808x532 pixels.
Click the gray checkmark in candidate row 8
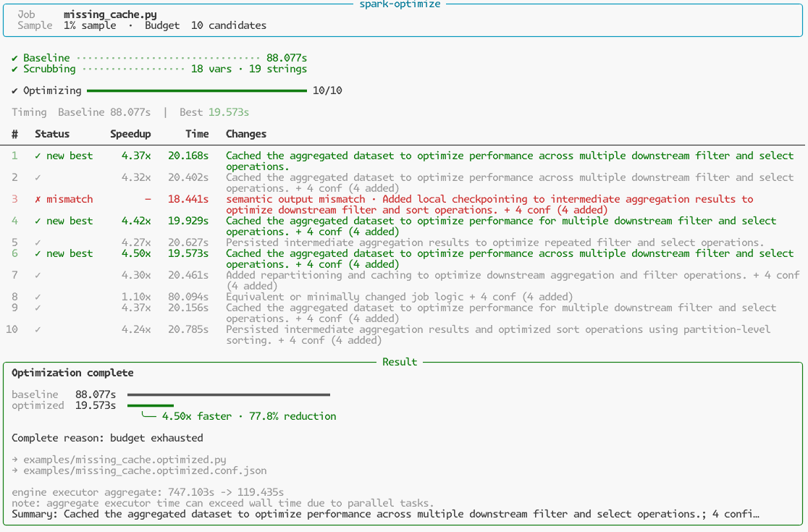pyautogui.click(x=38, y=297)
